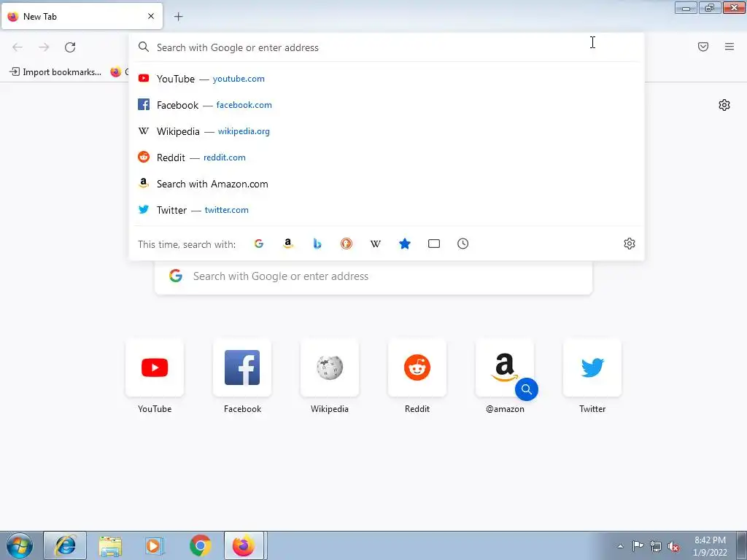Screen dimensions: 747x560
Task: Select Twitter suggestion in address dropdown
Action: (x=387, y=210)
